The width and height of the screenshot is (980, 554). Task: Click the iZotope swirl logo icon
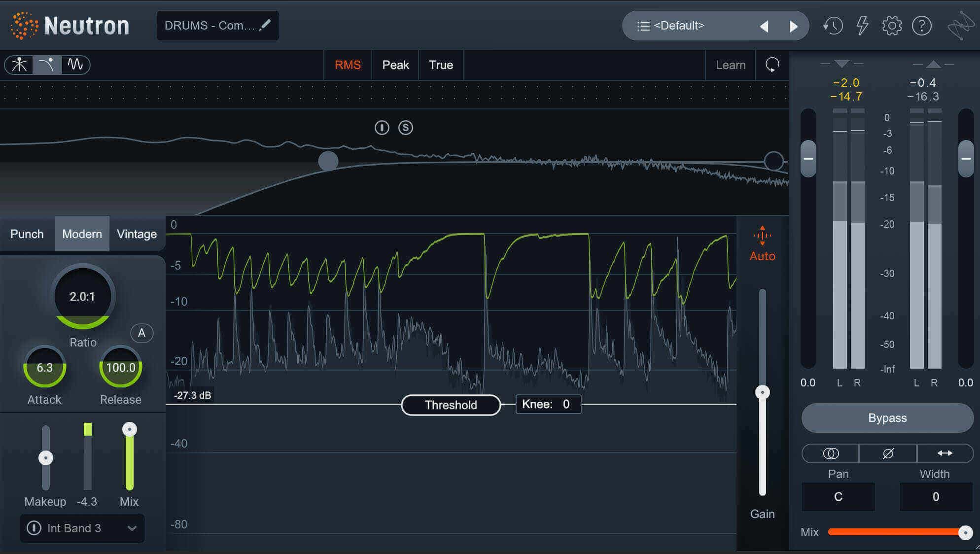(x=961, y=26)
